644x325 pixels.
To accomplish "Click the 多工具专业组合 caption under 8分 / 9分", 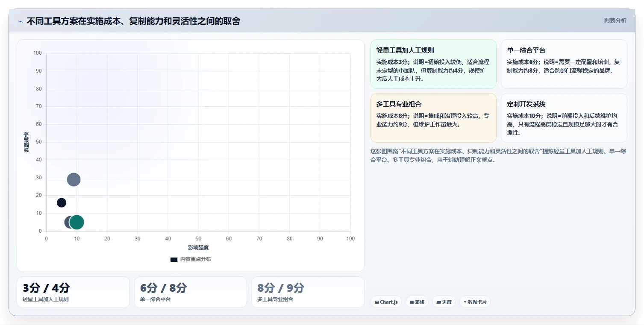I will click(x=275, y=299).
